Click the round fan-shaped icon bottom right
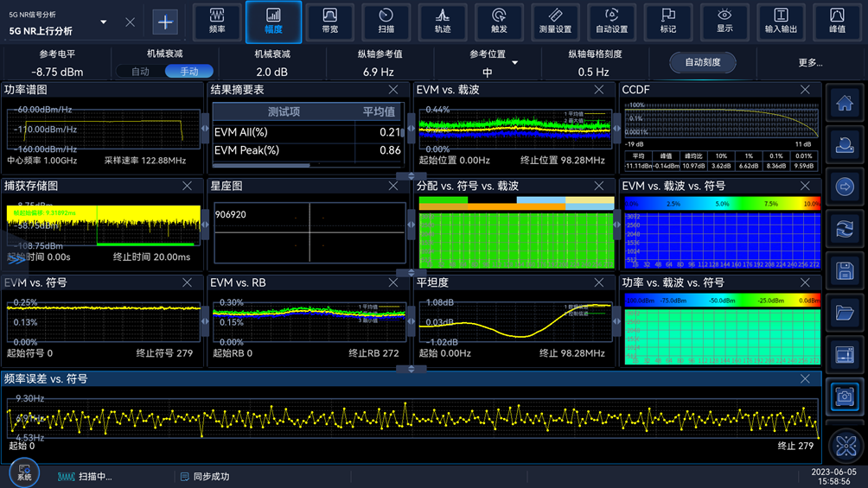The image size is (868, 488). click(846, 446)
